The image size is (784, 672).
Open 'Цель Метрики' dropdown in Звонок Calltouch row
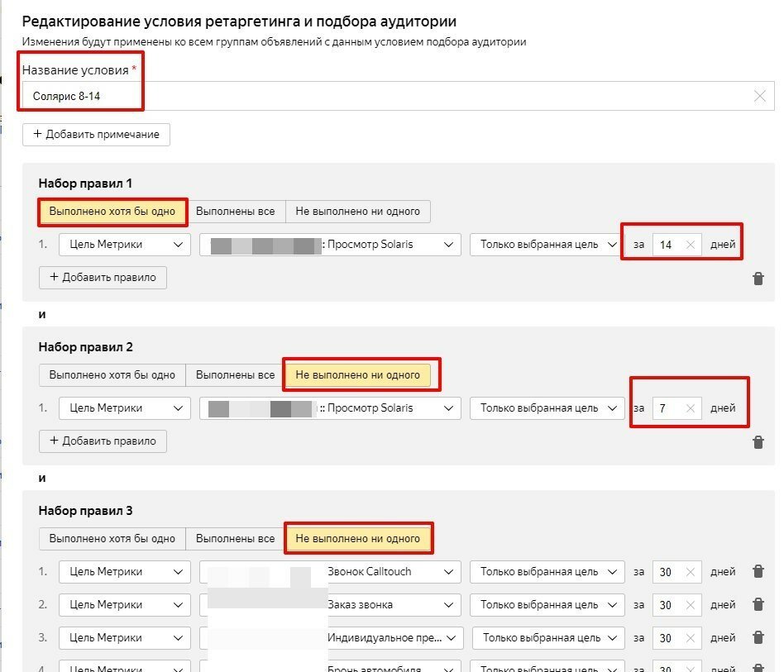(125, 572)
